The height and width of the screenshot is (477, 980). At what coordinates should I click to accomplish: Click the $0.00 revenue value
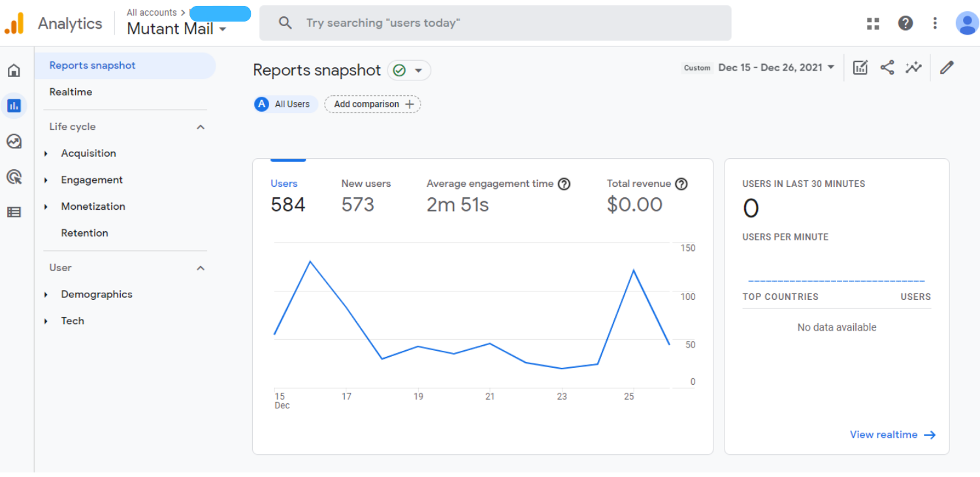click(634, 205)
